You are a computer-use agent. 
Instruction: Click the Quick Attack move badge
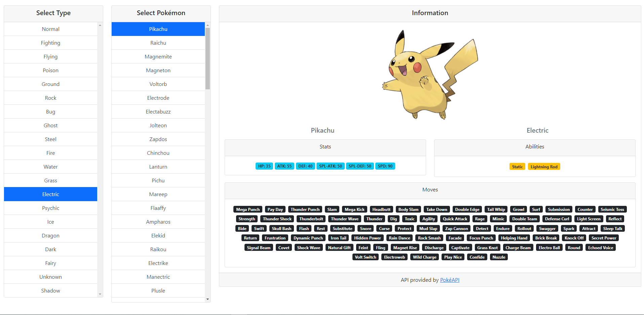[455, 219]
